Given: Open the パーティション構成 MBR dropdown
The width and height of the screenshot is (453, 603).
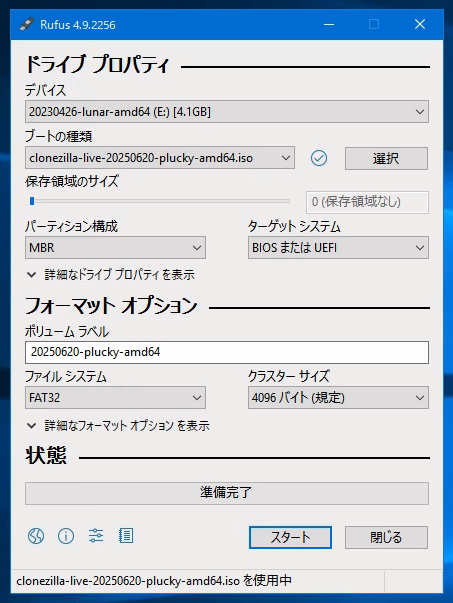Looking at the screenshot, I should [x=115, y=248].
